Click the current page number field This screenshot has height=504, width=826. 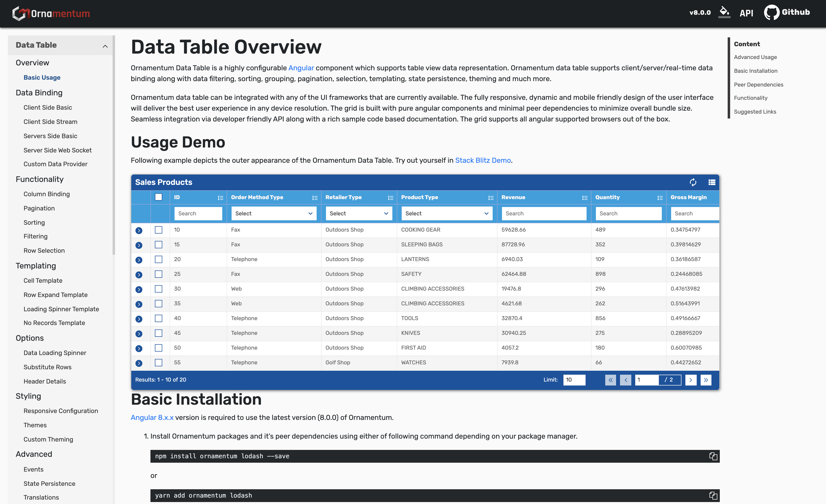click(x=647, y=380)
